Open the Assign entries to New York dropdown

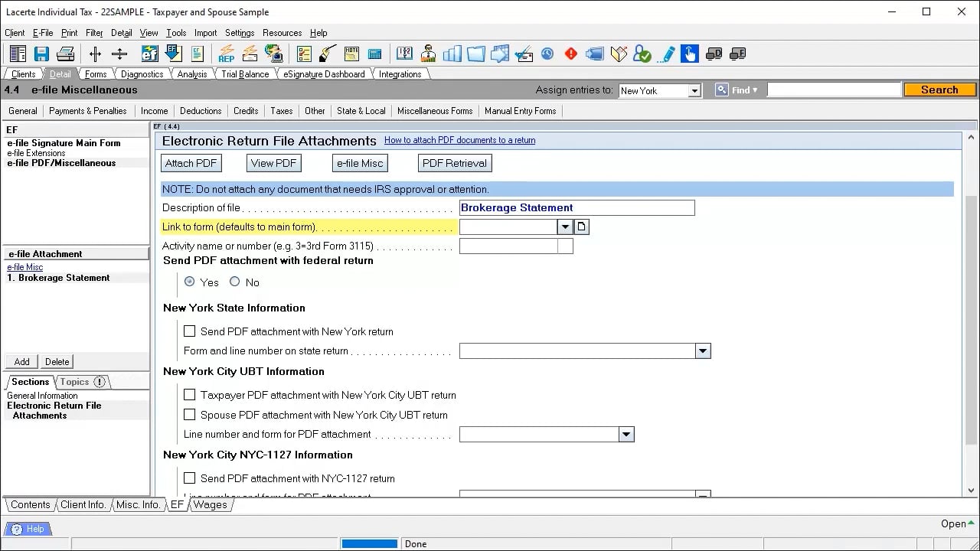pos(694,90)
